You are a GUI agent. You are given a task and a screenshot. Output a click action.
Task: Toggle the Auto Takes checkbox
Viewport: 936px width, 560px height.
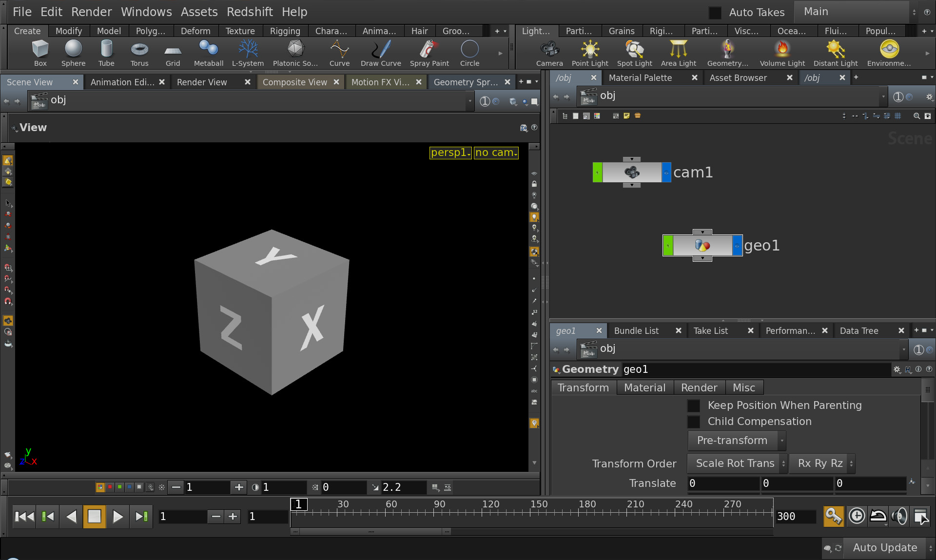tap(715, 13)
